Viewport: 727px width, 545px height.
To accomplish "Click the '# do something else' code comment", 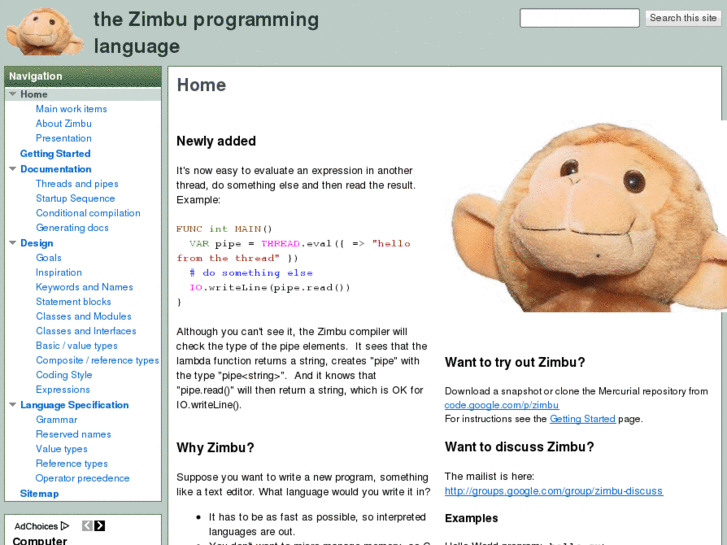I will [251, 273].
